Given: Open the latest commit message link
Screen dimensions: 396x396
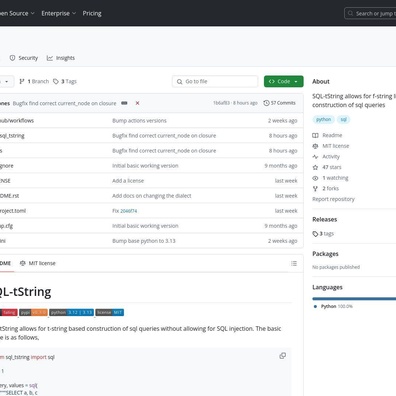Looking at the screenshot, I should coord(65,103).
